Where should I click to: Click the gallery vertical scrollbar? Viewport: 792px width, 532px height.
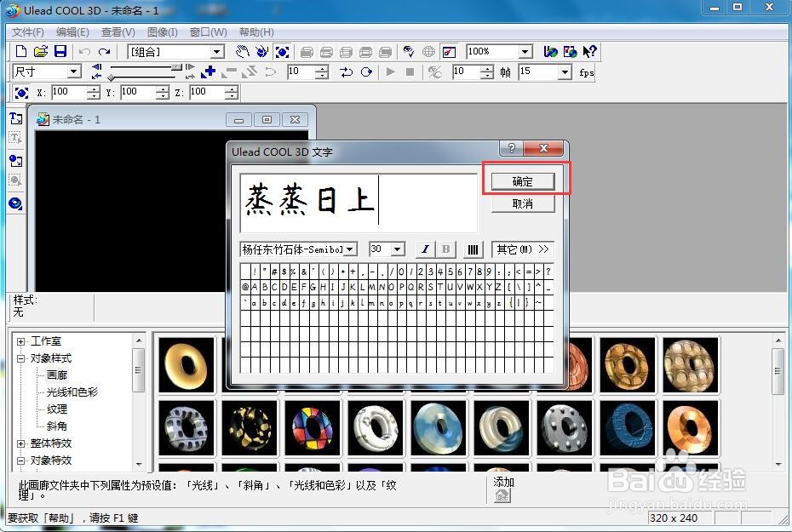[778, 403]
